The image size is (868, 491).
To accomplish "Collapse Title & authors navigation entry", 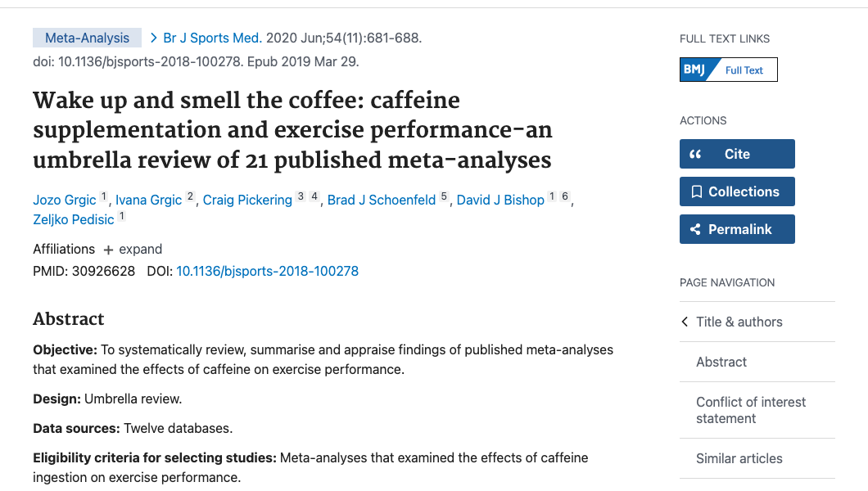I will (739, 322).
